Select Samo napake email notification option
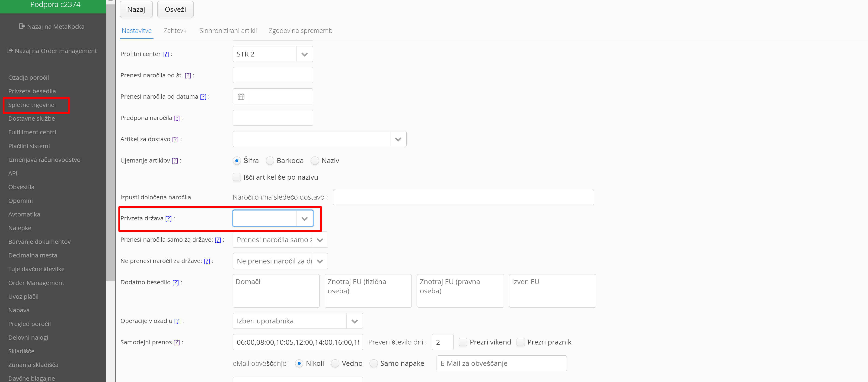 [x=374, y=363]
